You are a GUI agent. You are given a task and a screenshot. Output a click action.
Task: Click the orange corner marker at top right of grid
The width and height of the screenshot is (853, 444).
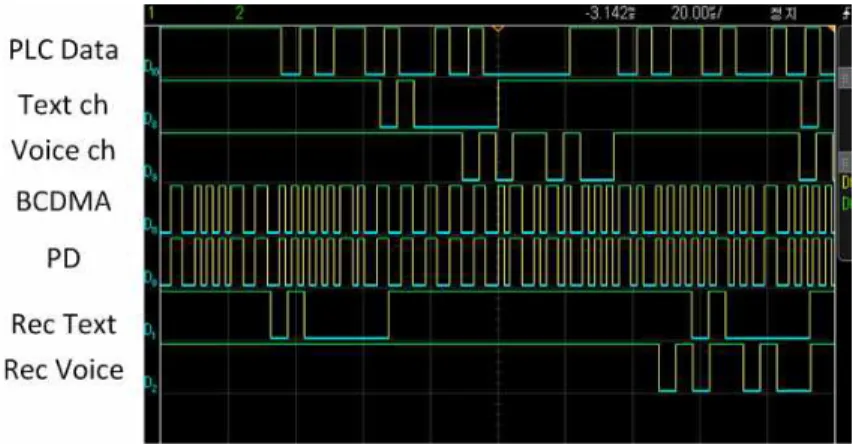pyautogui.click(x=831, y=28)
